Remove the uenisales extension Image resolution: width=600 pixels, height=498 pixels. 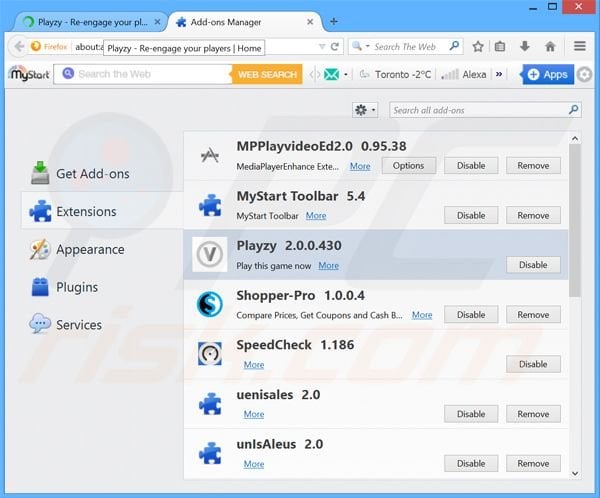(x=533, y=413)
